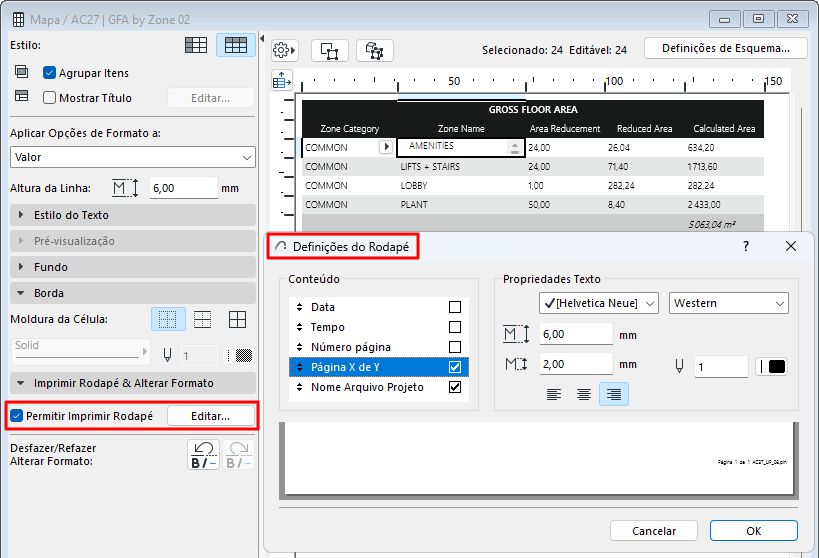Click the row height icon beside Altura da Linha
819x558 pixels.
coord(125,188)
